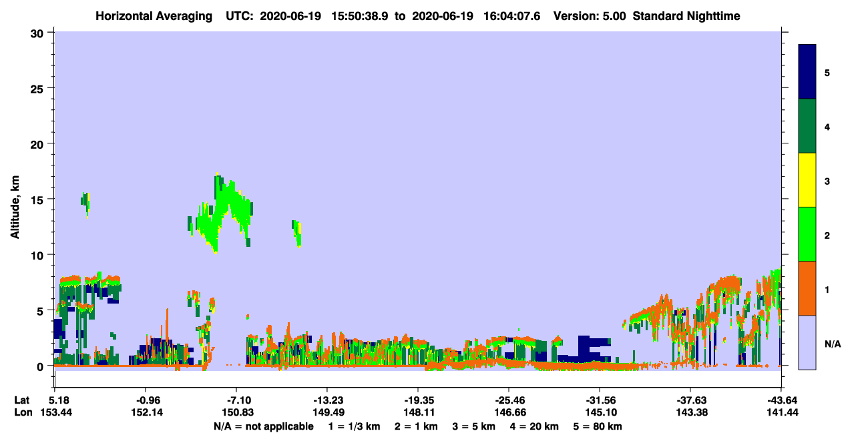Click the colorbar label '5'
The width and height of the screenshot is (868, 445).
827,72
